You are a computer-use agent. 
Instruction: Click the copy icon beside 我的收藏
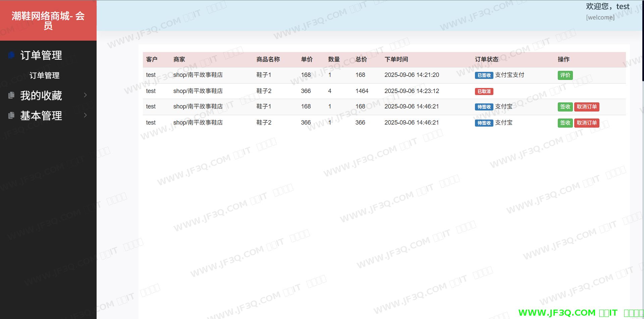(x=11, y=95)
